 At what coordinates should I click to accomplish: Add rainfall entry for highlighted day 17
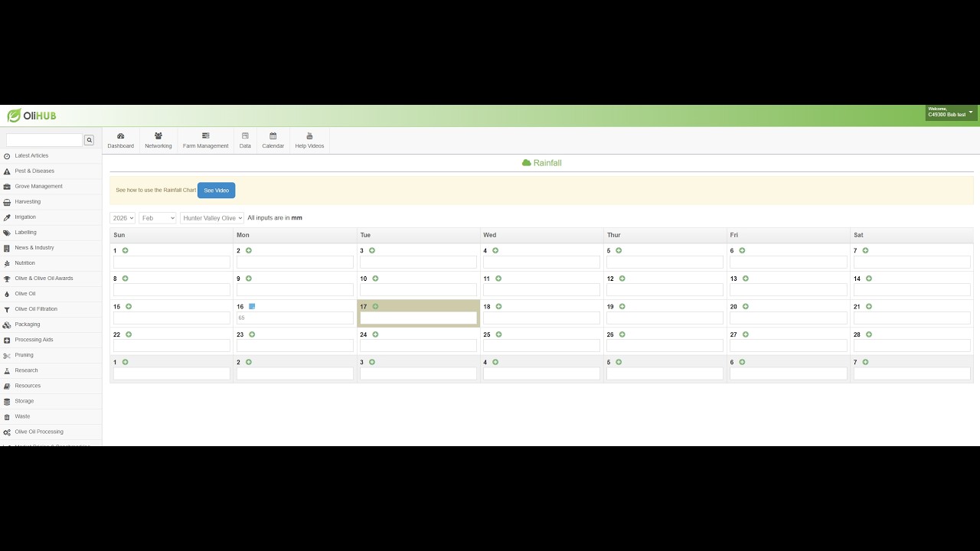[375, 306]
